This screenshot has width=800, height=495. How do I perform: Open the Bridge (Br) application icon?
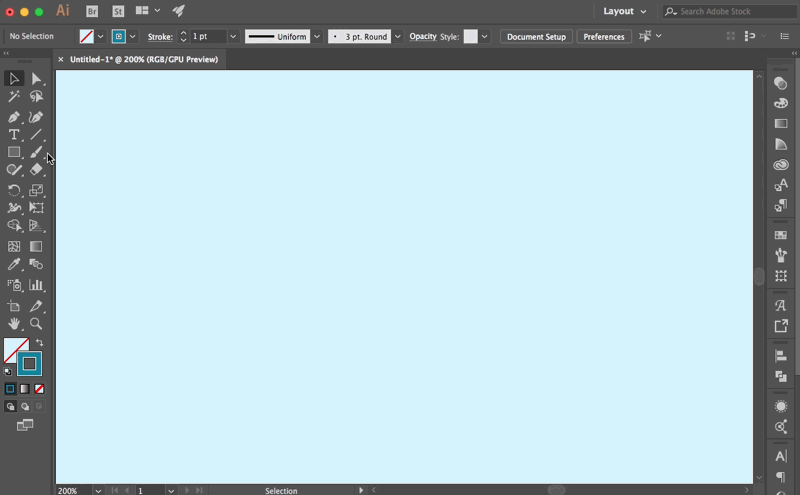coord(92,11)
